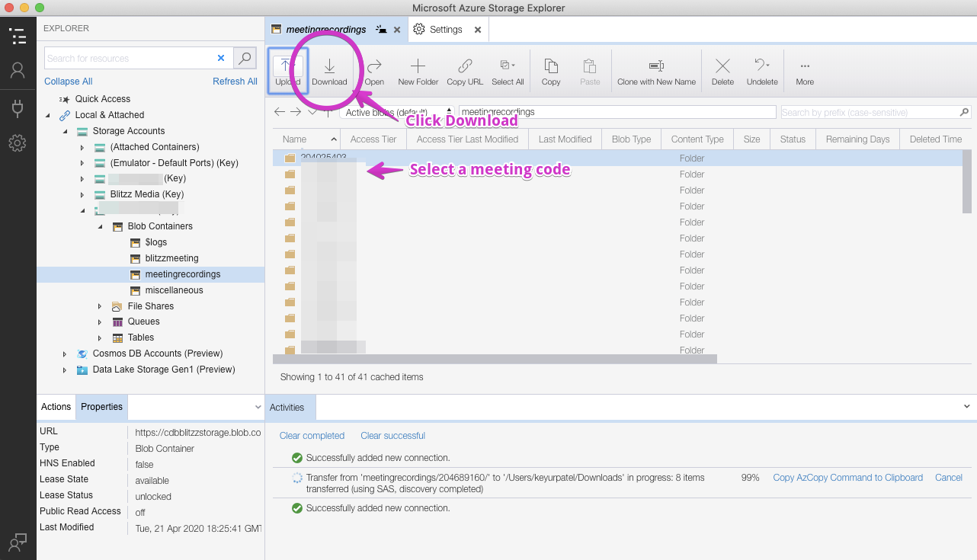Click the Clear completed link

tap(312, 436)
